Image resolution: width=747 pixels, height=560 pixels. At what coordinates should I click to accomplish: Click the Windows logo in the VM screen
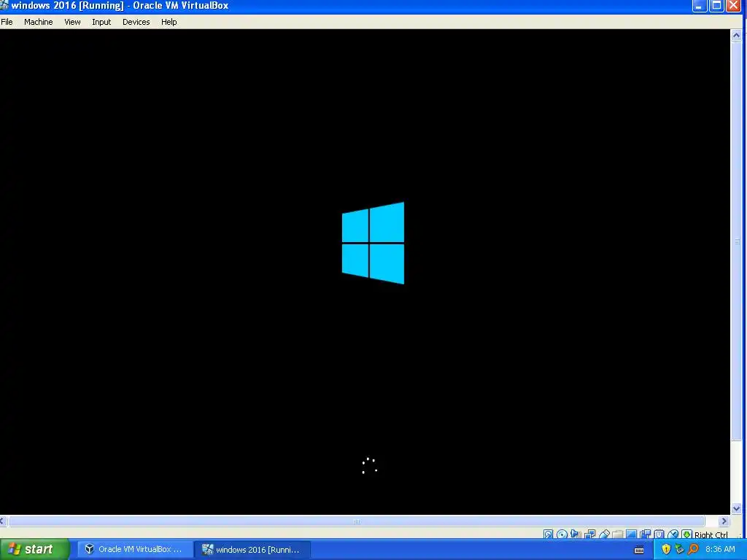tap(373, 243)
